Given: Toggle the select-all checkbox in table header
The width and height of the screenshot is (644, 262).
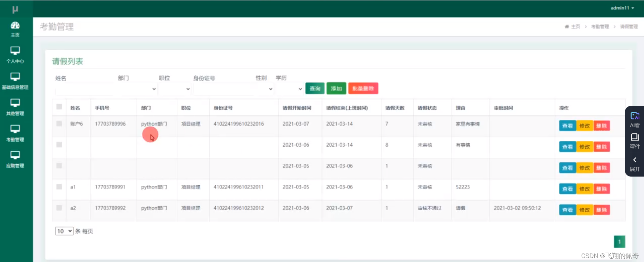Looking at the screenshot, I should (59, 107).
